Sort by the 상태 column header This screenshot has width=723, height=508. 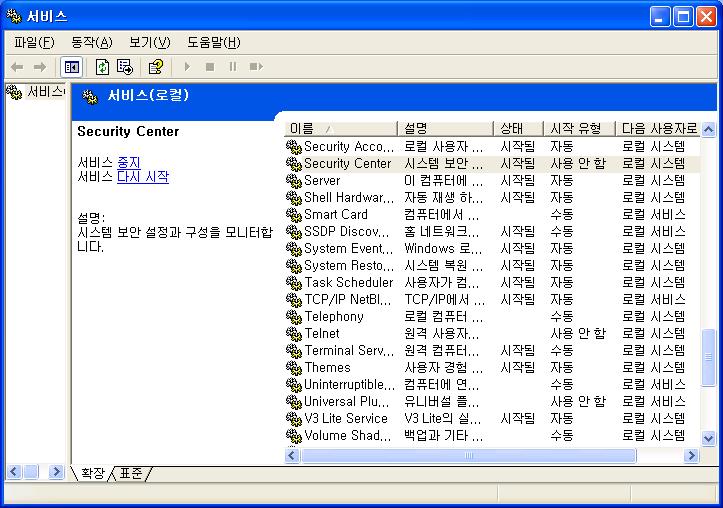coord(519,128)
